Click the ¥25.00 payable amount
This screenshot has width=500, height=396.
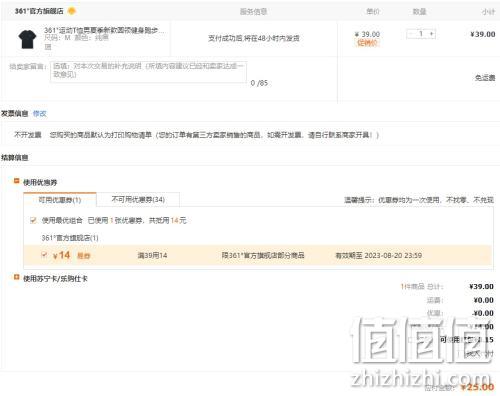coord(477,387)
